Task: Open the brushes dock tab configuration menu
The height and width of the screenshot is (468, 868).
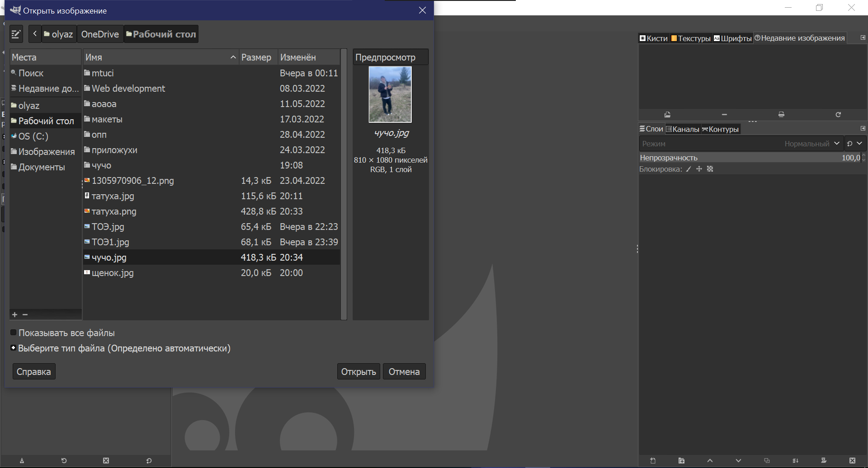Action: click(x=863, y=38)
